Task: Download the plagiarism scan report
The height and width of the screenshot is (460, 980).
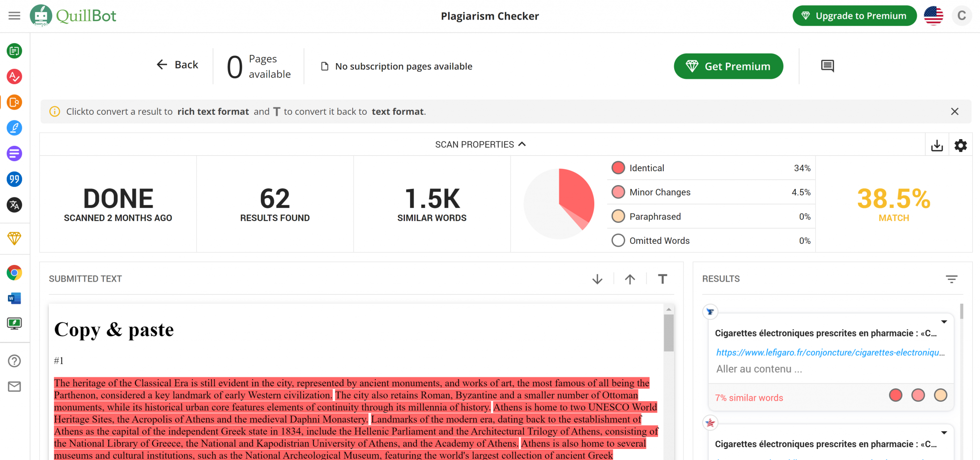Action: pos(937,145)
